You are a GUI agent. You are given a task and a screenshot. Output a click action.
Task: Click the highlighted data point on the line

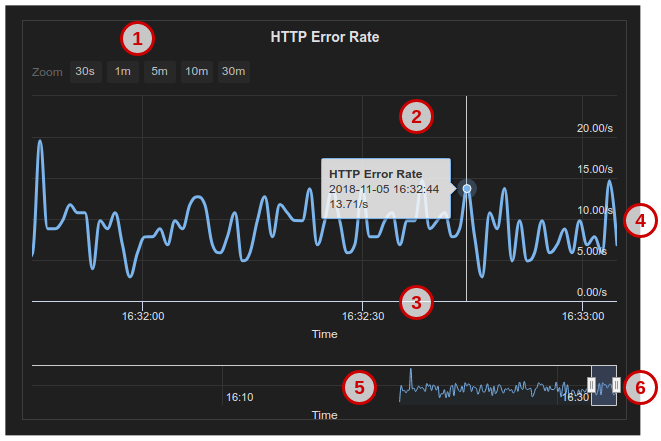pos(467,188)
